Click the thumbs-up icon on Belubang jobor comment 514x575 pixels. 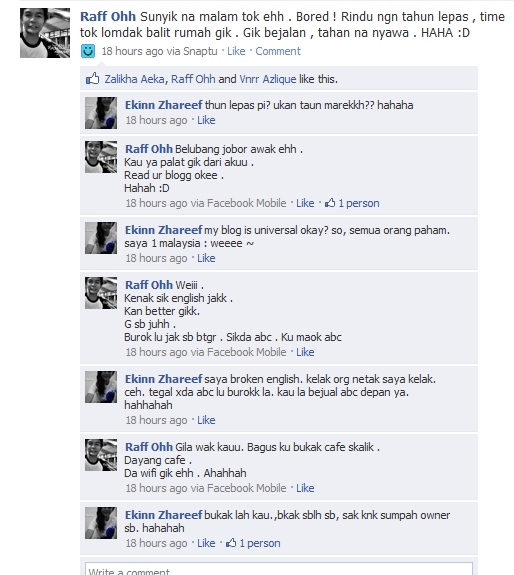[x=330, y=202]
